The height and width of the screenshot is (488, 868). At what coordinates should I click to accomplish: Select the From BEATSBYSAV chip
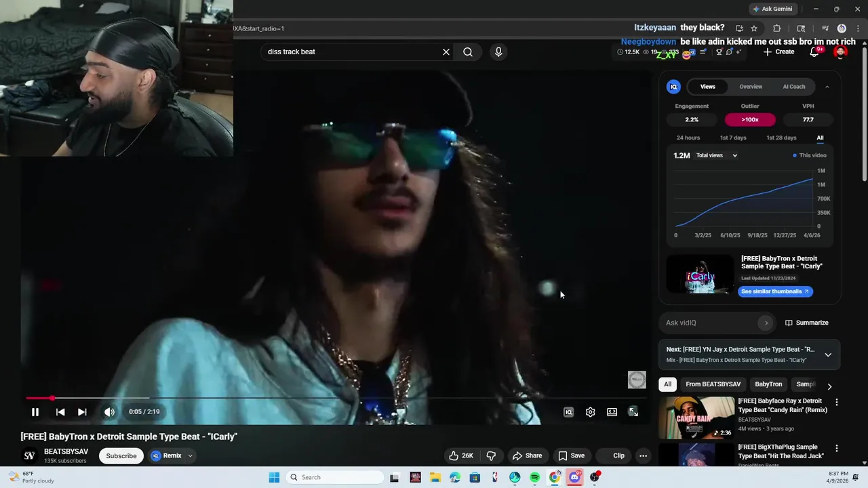point(713,384)
